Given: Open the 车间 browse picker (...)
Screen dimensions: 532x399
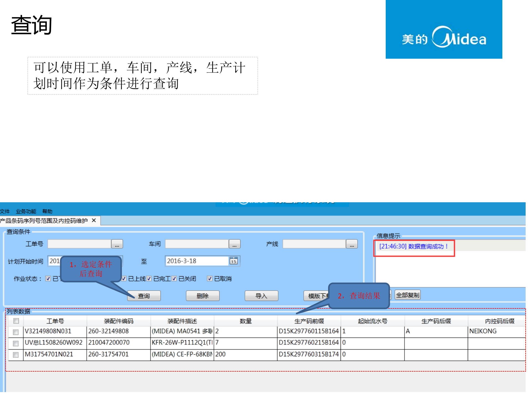Looking at the screenshot, I should 234,244.
